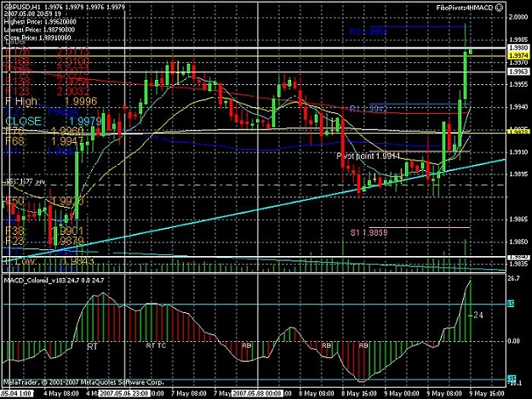
Task: Click the FiboPivots4HMACD advisor label
Action: click(465, 8)
